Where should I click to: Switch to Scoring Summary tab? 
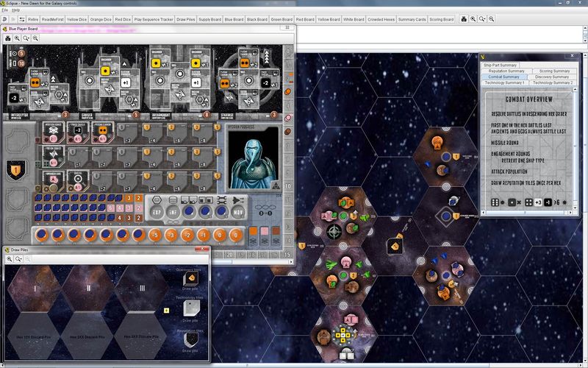click(x=554, y=71)
